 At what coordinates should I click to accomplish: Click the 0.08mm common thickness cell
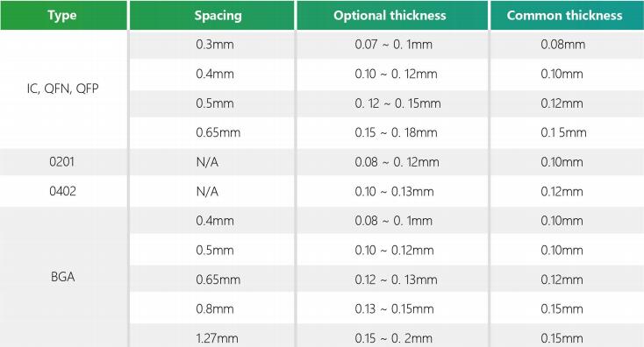click(x=567, y=45)
